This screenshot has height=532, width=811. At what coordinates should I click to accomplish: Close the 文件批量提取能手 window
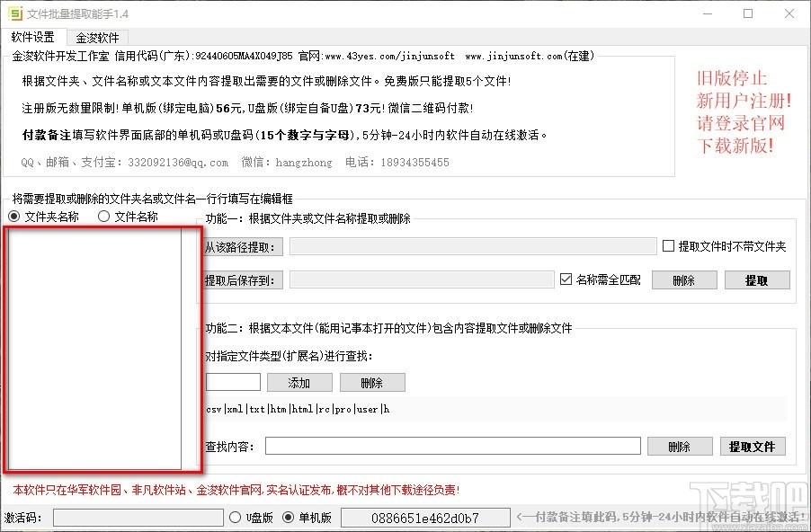click(x=789, y=14)
